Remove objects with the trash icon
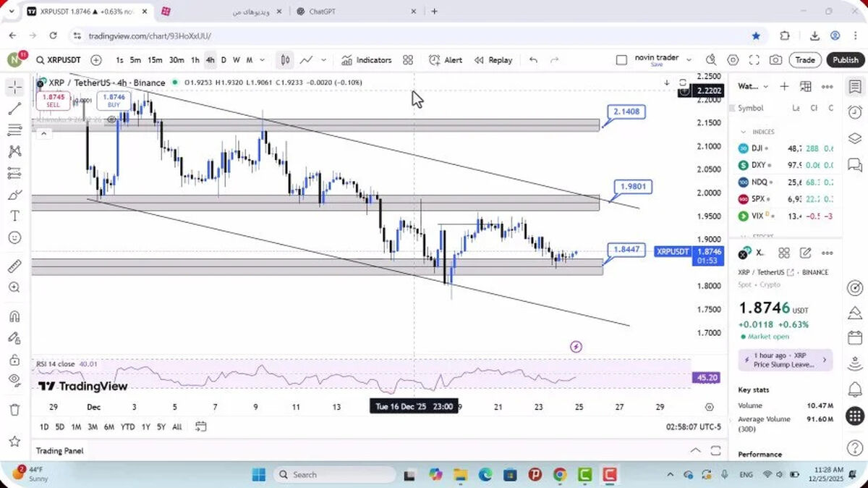The image size is (868, 488). click(15, 409)
